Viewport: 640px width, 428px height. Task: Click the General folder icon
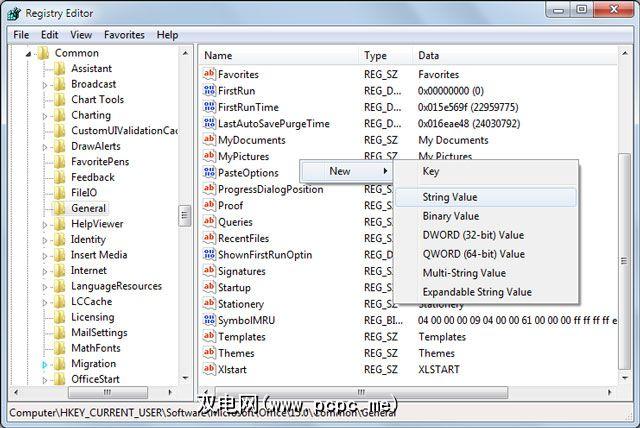click(x=60, y=208)
